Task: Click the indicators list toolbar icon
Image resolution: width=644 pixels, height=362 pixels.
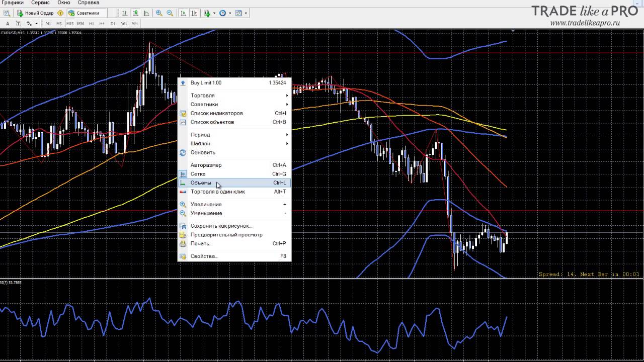Action: pos(207,13)
